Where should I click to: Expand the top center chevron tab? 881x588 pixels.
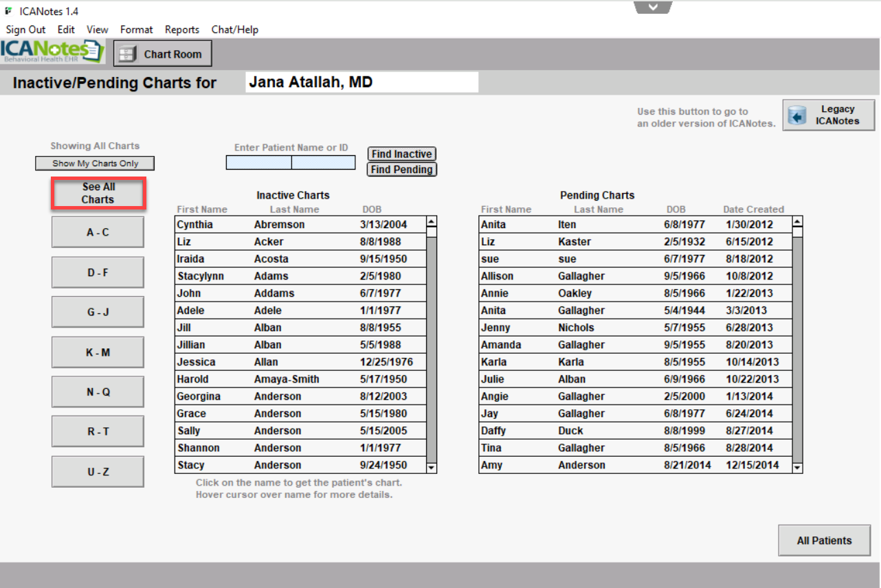pyautogui.click(x=653, y=7)
